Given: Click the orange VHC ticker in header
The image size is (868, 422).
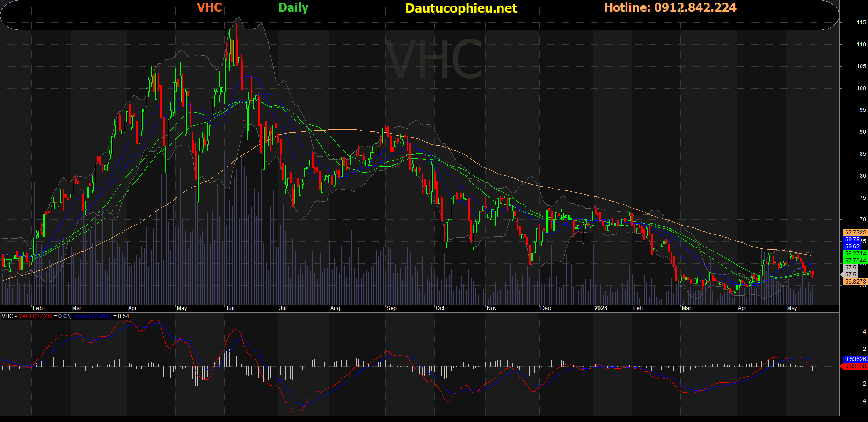Looking at the screenshot, I should (209, 7).
